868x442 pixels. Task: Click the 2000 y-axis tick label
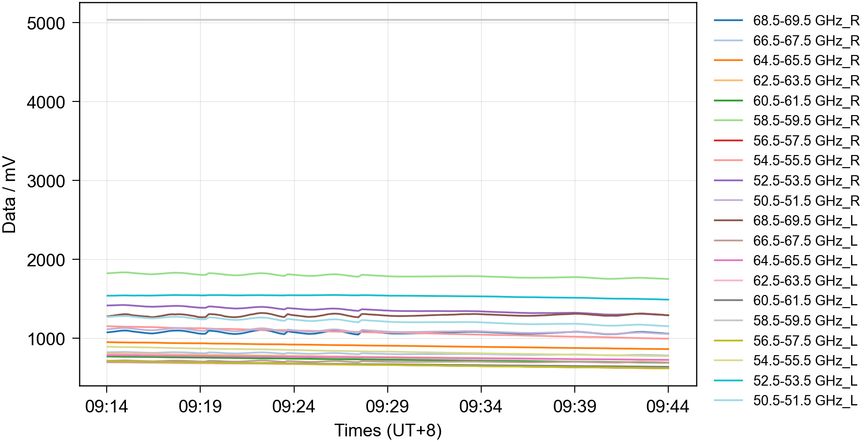(x=46, y=260)
